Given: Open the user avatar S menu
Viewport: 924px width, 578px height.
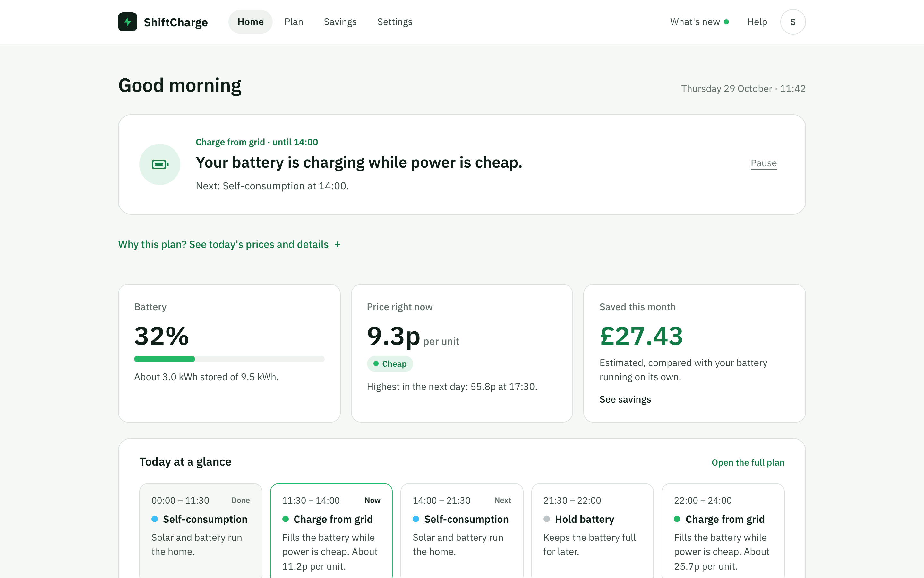Looking at the screenshot, I should [x=793, y=22].
